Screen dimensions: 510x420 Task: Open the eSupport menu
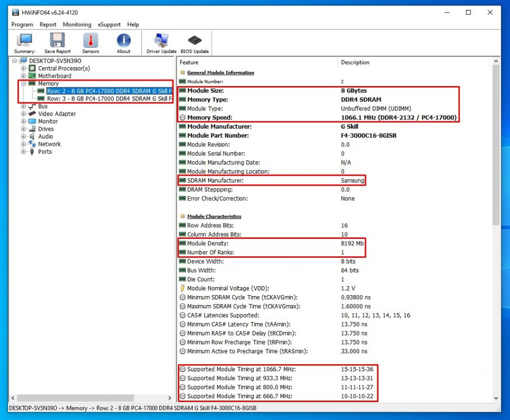[109, 24]
